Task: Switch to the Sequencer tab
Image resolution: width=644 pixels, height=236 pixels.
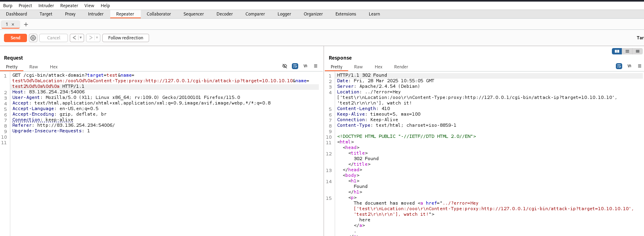Action: [x=194, y=14]
